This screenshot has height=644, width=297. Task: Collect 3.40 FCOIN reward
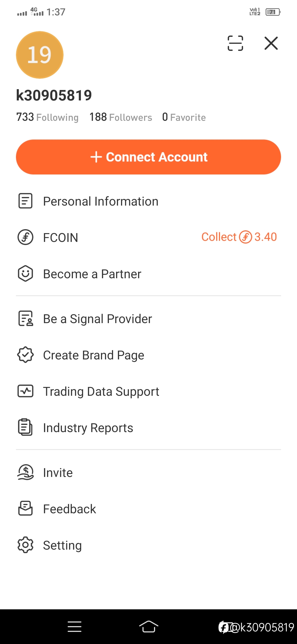coord(239,237)
